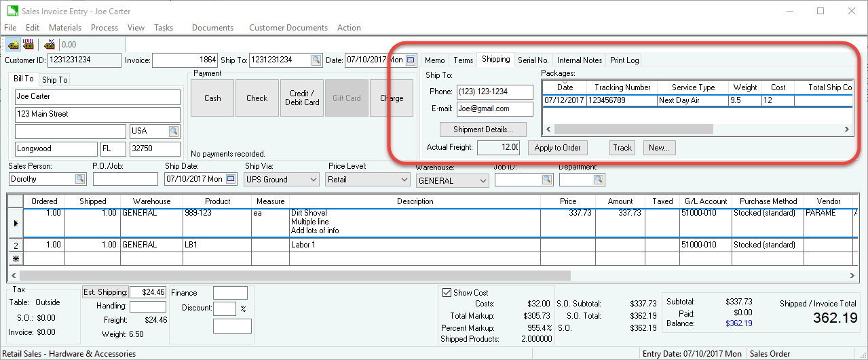Expand the Warehouse dropdown
868x360 pixels.
tap(483, 181)
